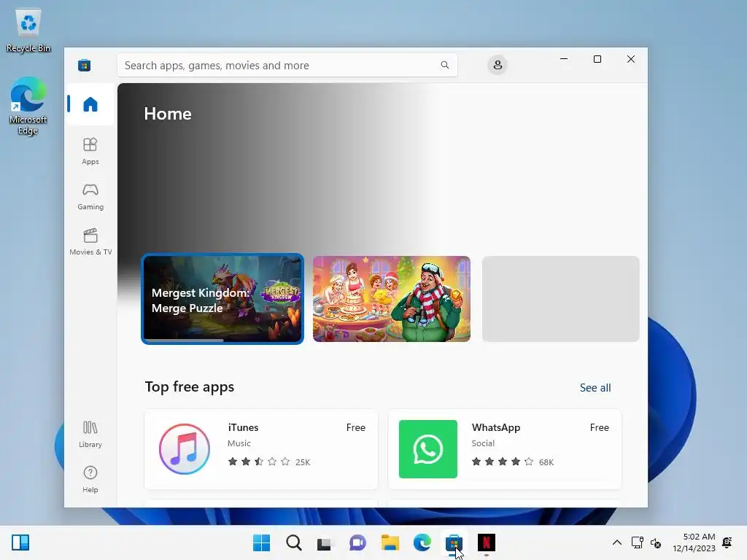Click the WhatsApp app title text

click(x=496, y=427)
